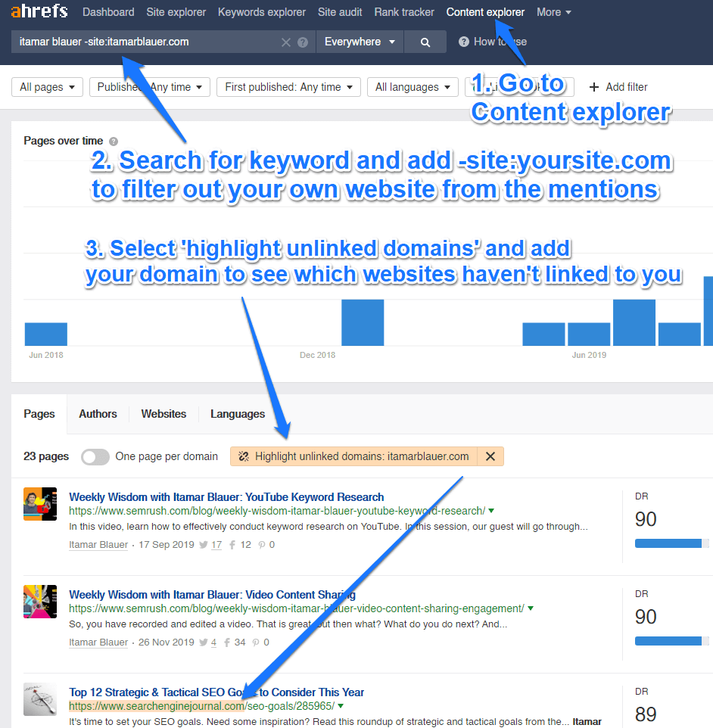
Task: Click DR value 89 on SEO Goals result
Action: [646, 714]
